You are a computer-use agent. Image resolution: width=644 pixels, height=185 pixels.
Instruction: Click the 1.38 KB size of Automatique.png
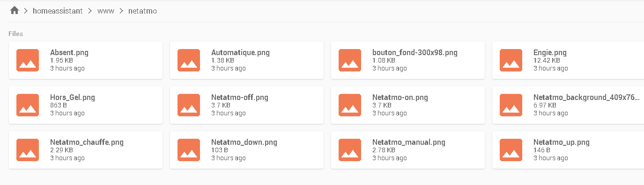pyautogui.click(x=222, y=61)
